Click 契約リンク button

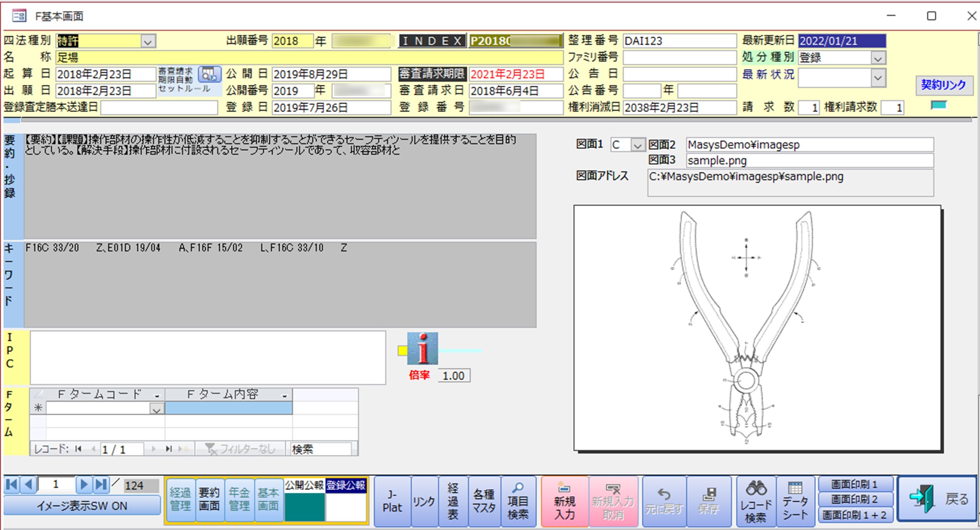(944, 85)
